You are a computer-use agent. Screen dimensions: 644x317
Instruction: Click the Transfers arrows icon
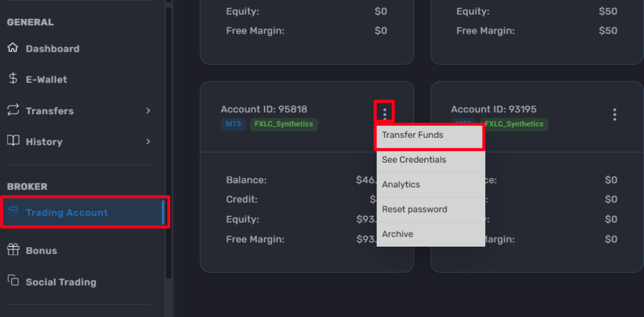point(13,110)
